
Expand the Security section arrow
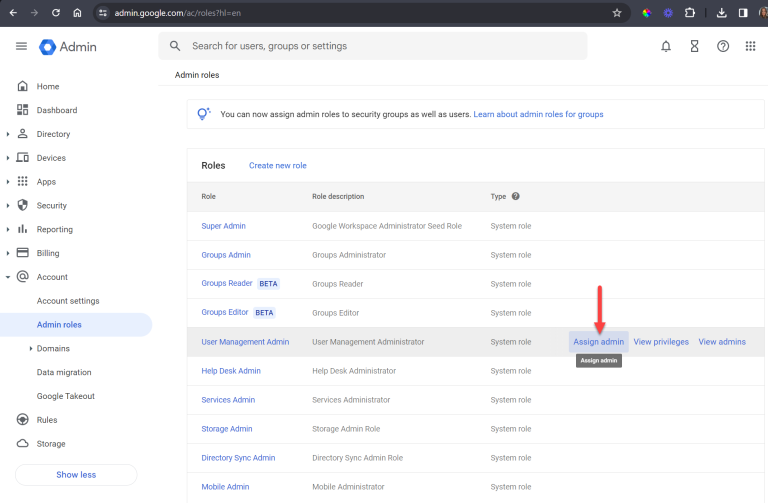[x=8, y=206]
